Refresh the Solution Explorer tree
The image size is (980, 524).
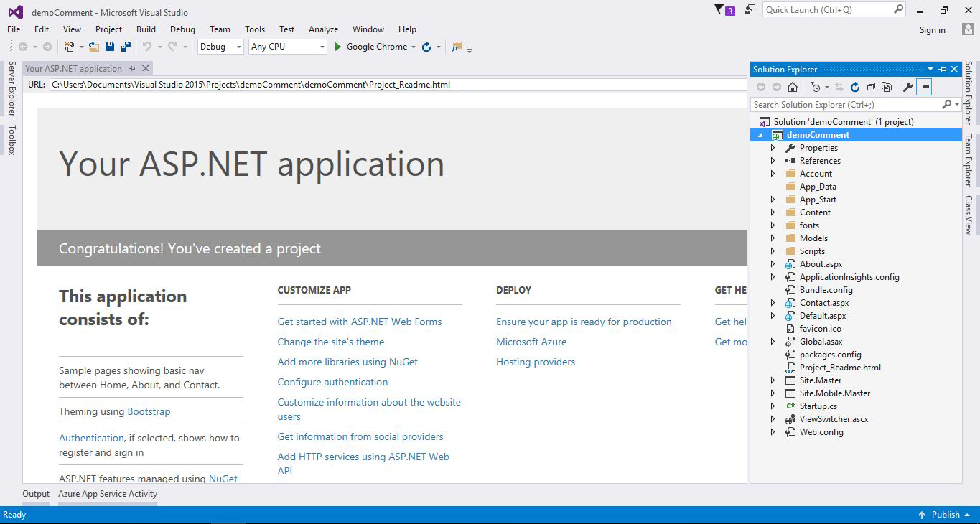coord(854,87)
